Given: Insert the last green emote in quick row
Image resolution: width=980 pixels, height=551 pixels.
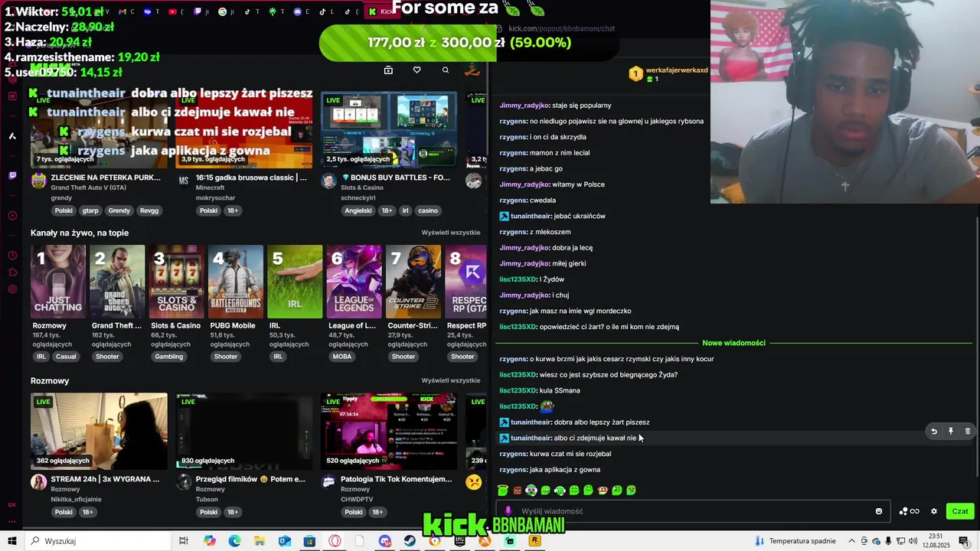Looking at the screenshot, I should click(x=632, y=491).
